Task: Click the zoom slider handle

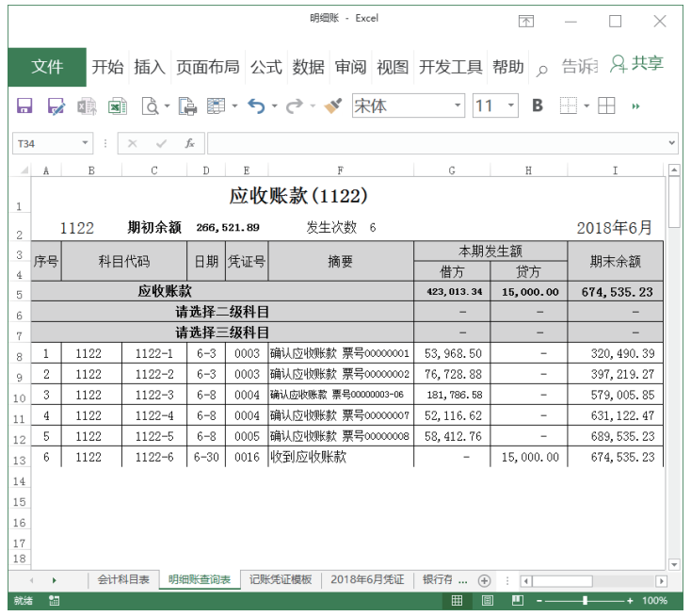Action: pyautogui.click(x=585, y=601)
